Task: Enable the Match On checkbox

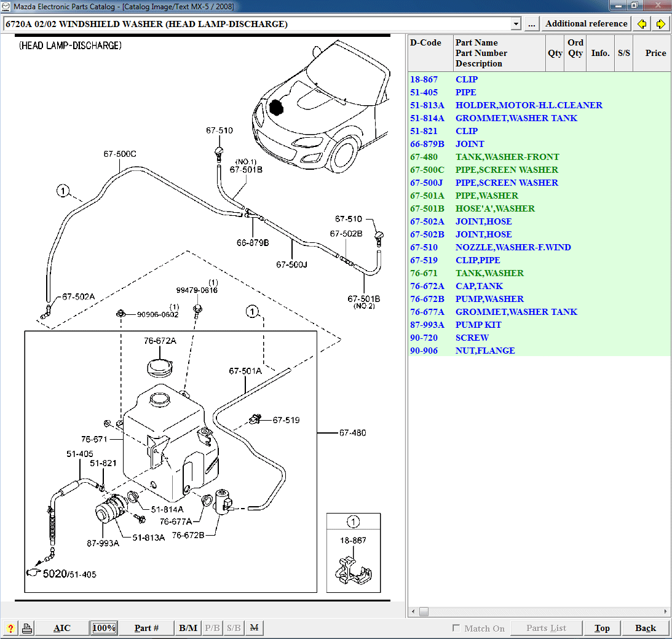Action: [x=456, y=628]
